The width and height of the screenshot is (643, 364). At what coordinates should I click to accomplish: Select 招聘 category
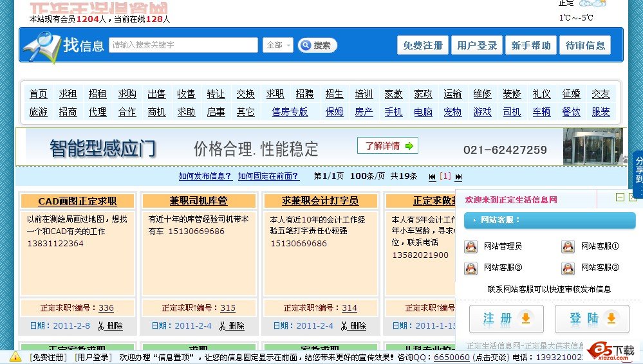(304, 94)
